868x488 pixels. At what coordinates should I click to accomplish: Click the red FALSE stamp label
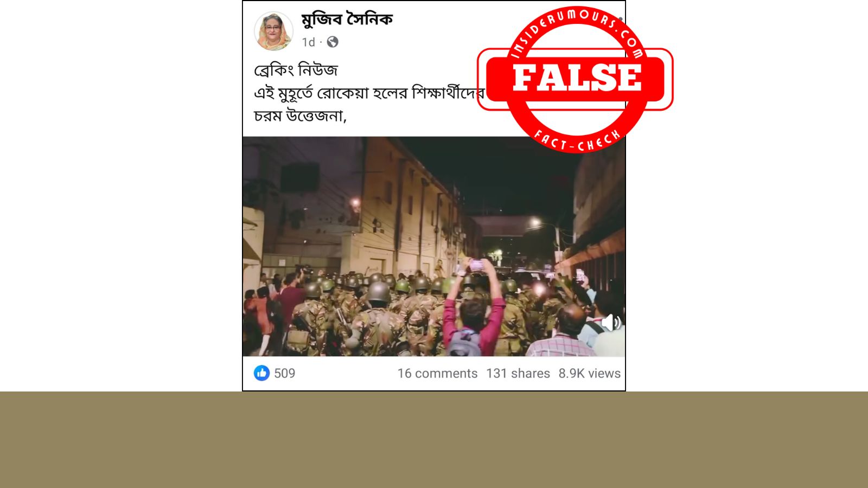(x=577, y=78)
